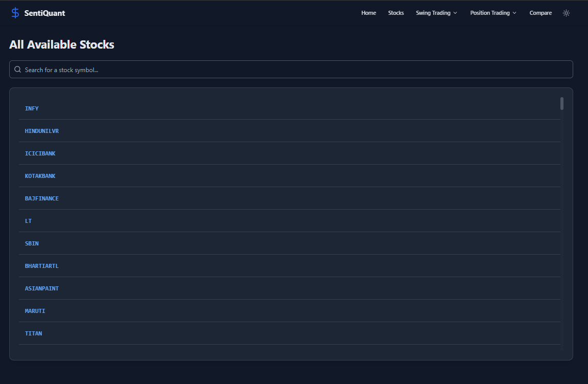Switch to the Home page

pyautogui.click(x=368, y=13)
